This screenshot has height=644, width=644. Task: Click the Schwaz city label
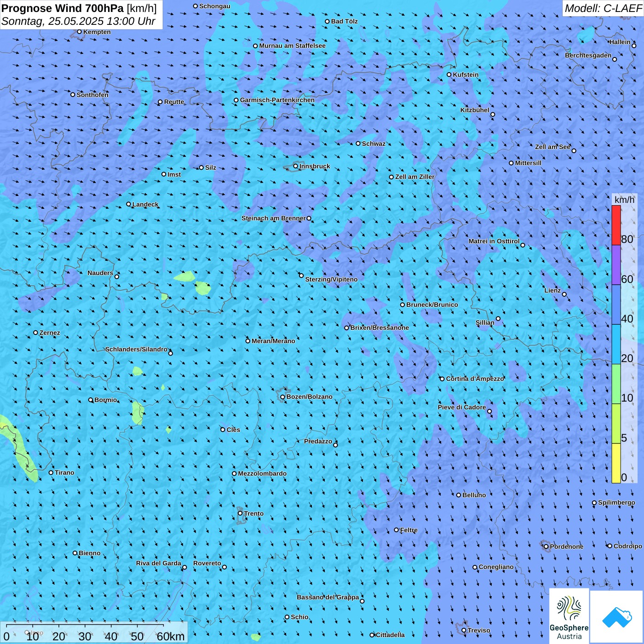(374, 144)
